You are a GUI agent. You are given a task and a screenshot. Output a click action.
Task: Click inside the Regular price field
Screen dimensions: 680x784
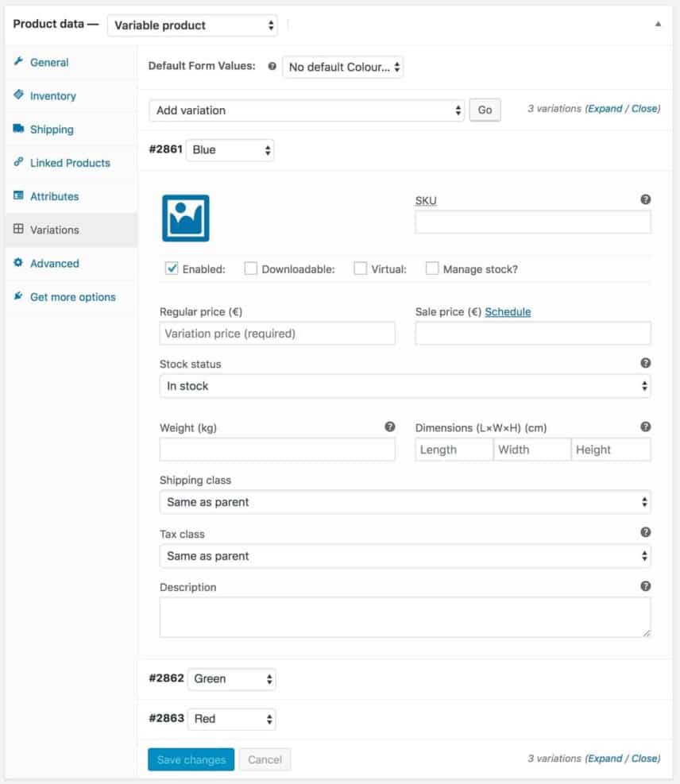pyautogui.click(x=276, y=333)
